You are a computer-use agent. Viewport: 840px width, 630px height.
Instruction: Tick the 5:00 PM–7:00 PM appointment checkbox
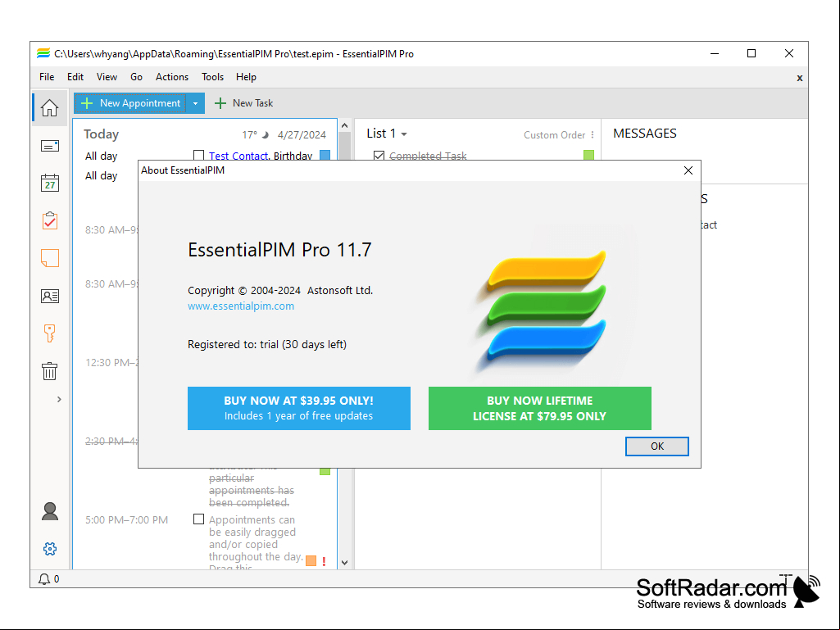199,519
